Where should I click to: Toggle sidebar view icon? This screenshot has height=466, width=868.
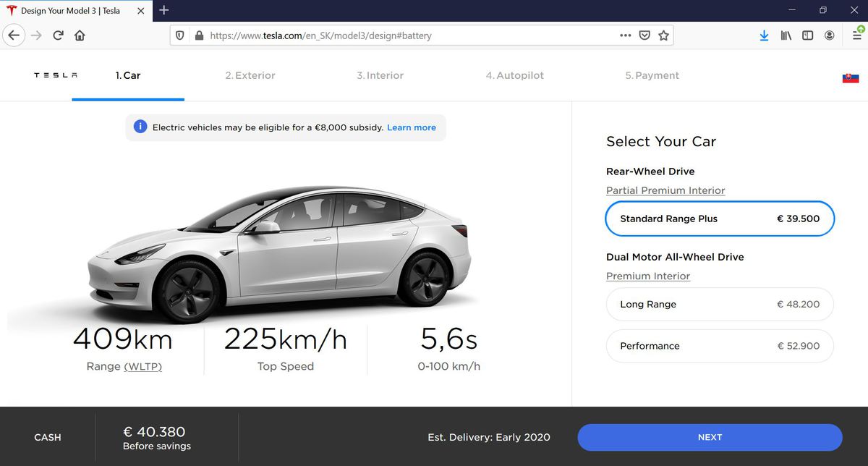pyautogui.click(x=807, y=35)
